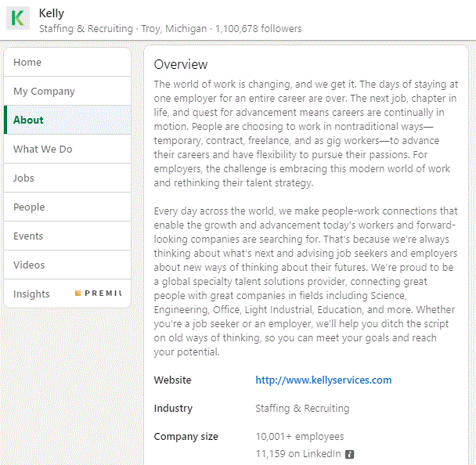The image size is (476, 465).
Task: Click the info icon next to LinkedIn employee count
Action: pyautogui.click(x=350, y=454)
